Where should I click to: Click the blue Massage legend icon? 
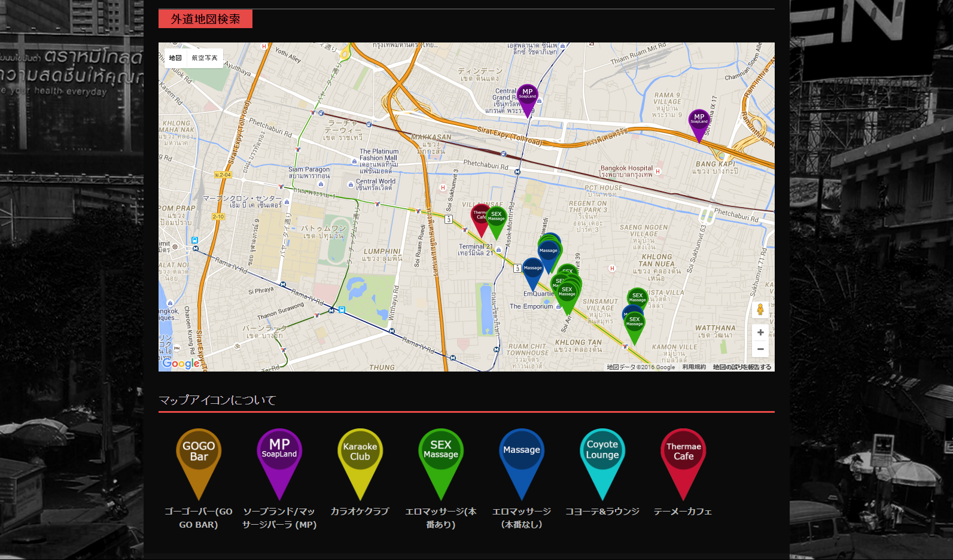coord(522,456)
